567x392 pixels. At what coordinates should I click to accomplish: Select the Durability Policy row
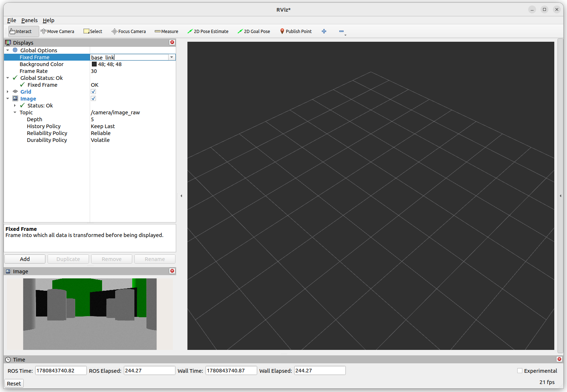coord(90,140)
